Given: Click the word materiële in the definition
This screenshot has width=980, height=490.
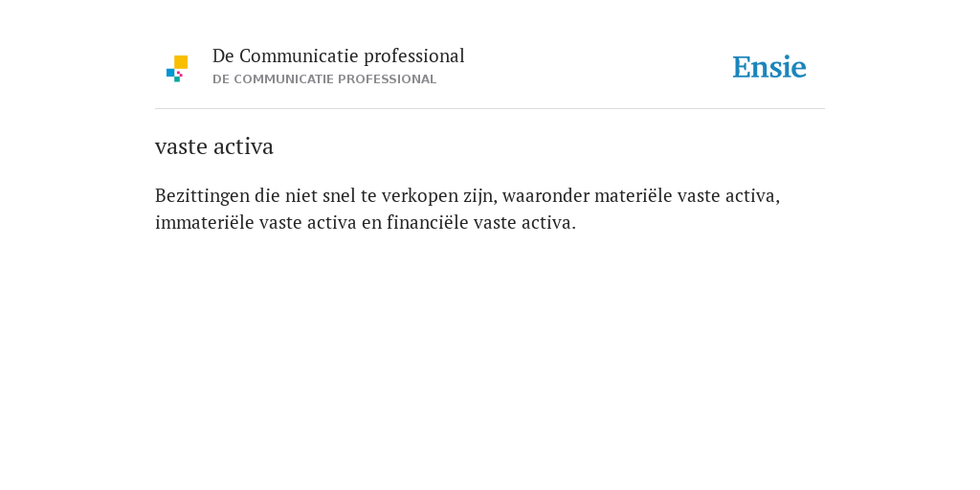Looking at the screenshot, I should [634, 195].
